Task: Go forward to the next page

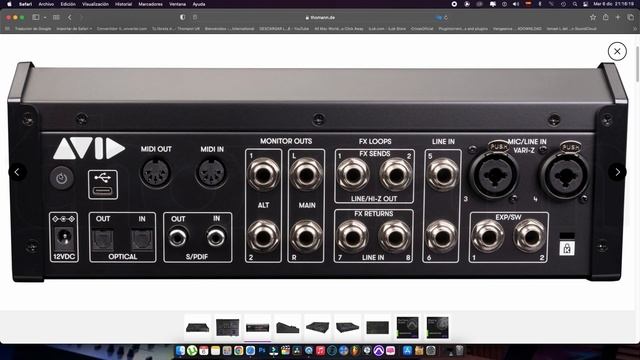Action: [81, 18]
